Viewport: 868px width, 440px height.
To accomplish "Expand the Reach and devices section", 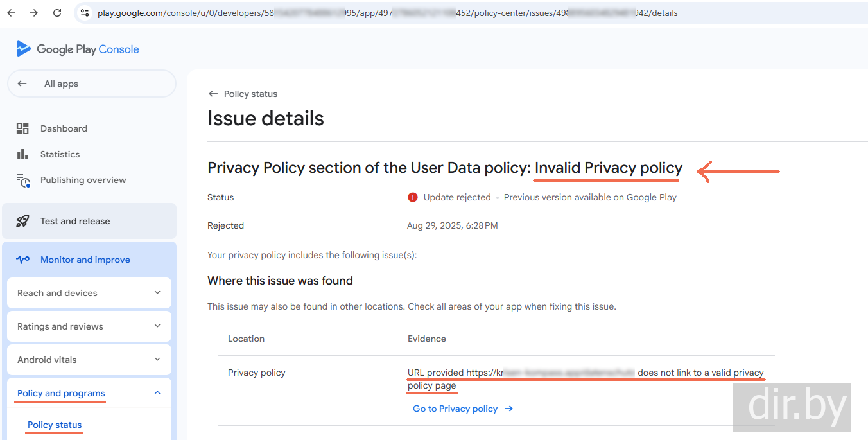I will pyautogui.click(x=157, y=293).
